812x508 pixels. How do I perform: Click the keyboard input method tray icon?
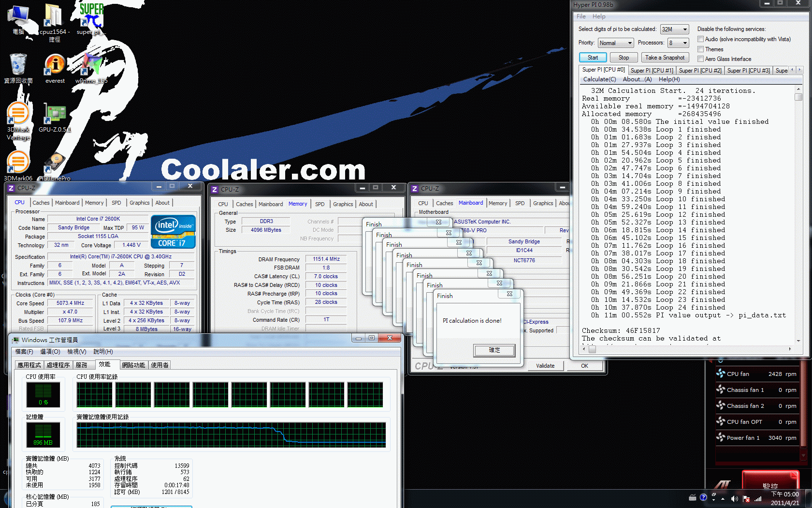692,497
